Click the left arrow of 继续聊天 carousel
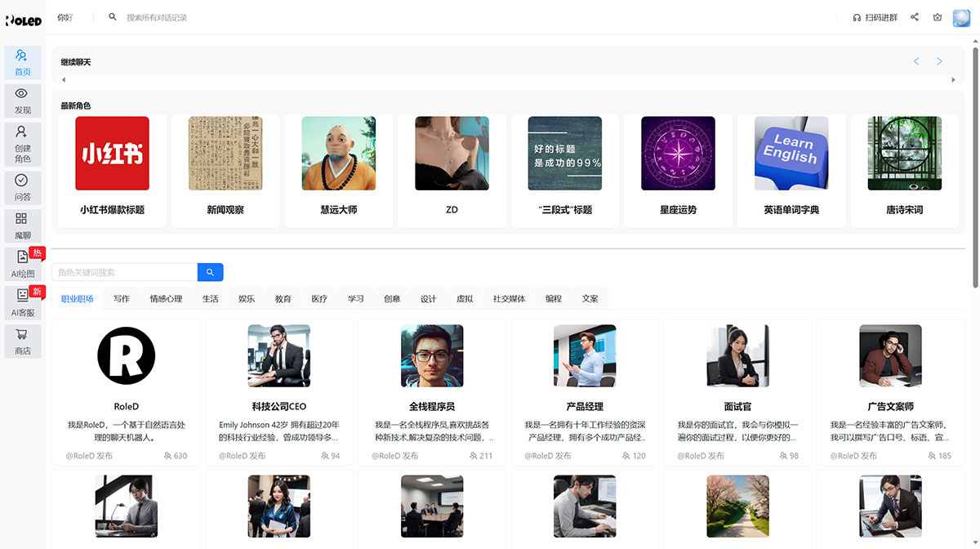 [916, 61]
